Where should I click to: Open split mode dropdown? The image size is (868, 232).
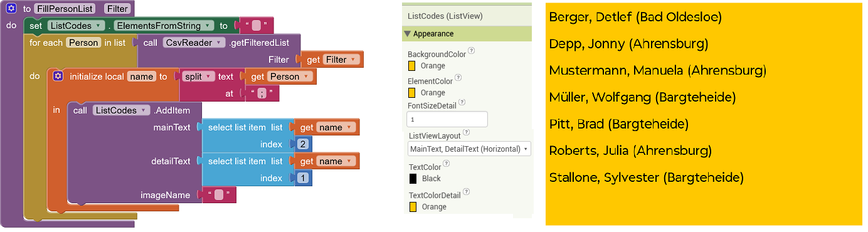tap(199, 76)
